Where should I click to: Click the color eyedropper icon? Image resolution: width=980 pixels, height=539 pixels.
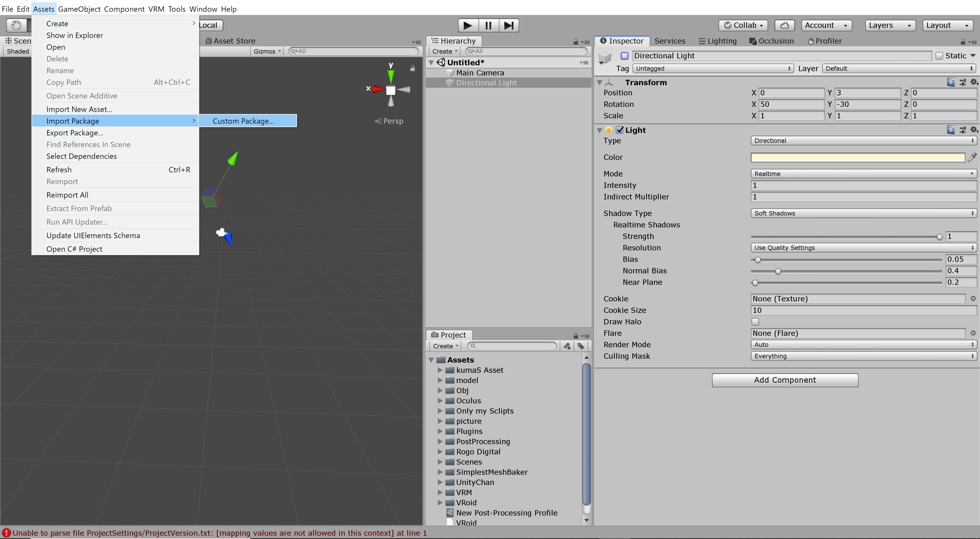(x=972, y=157)
